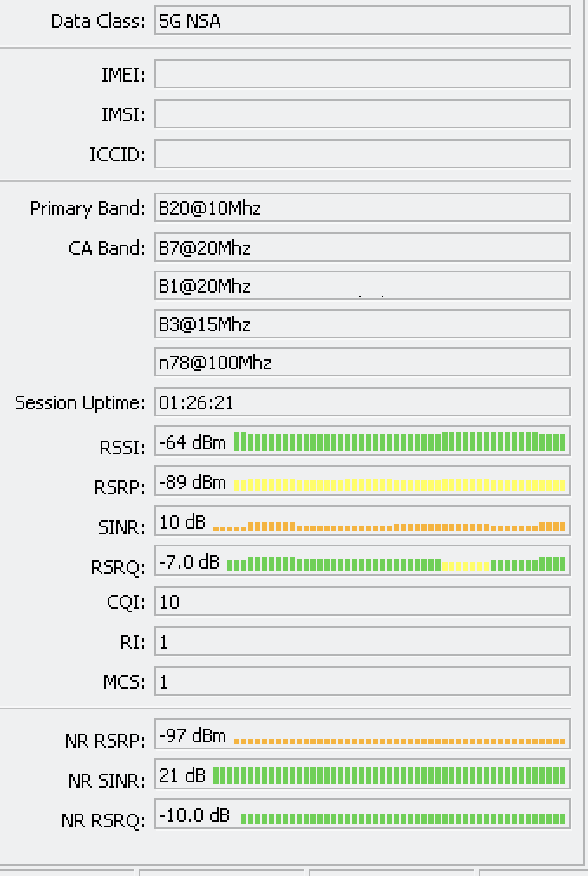Click the empty IMEI field

[362, 75]
